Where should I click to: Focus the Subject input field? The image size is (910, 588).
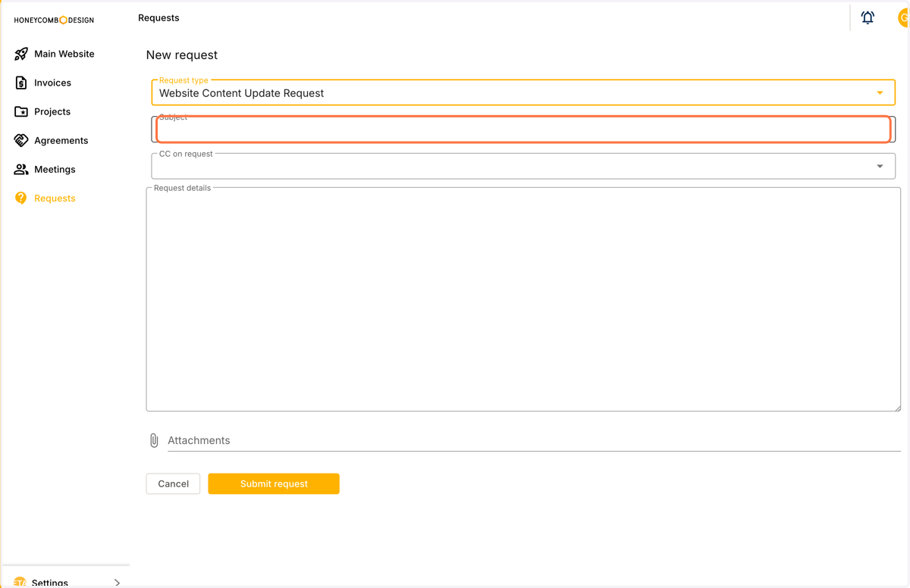(x=523, y=129)
